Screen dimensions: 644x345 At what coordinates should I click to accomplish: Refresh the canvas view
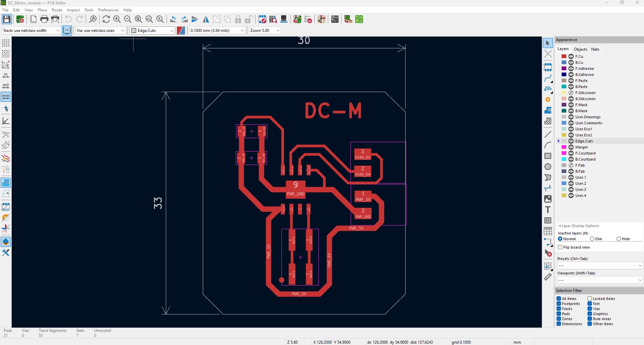[106, 19]
